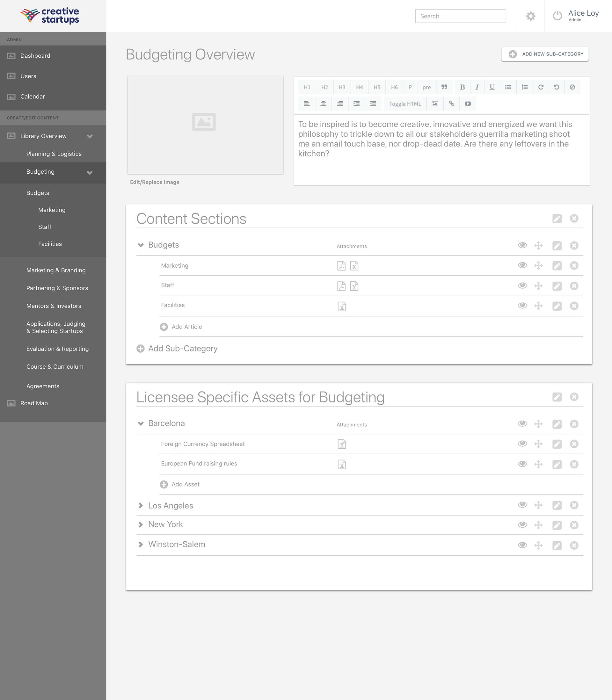Open the settings gear in header
612x700 pixels.
(x=530, y=16)
